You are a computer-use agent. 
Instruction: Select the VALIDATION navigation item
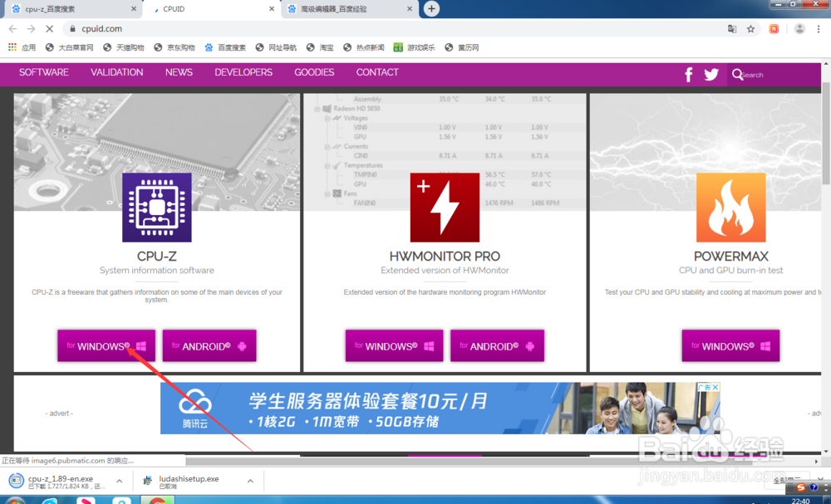click(x=116, y=72)
